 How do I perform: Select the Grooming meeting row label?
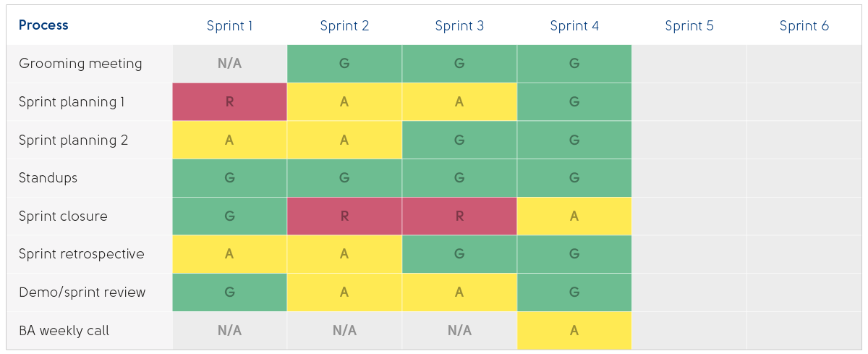pyautogui.click(x=80, y=64)
